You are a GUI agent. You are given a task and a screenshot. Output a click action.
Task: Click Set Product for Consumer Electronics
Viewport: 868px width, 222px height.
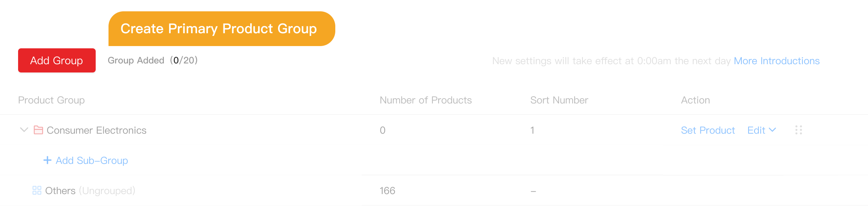pyautogui.click(x=708, y=130)
